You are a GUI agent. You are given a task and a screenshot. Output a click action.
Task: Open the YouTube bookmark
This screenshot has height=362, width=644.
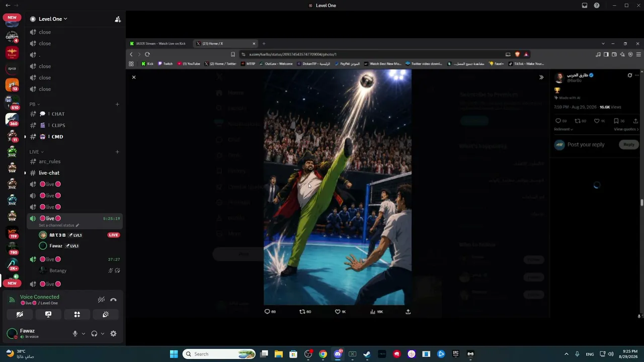pos(189,64)
